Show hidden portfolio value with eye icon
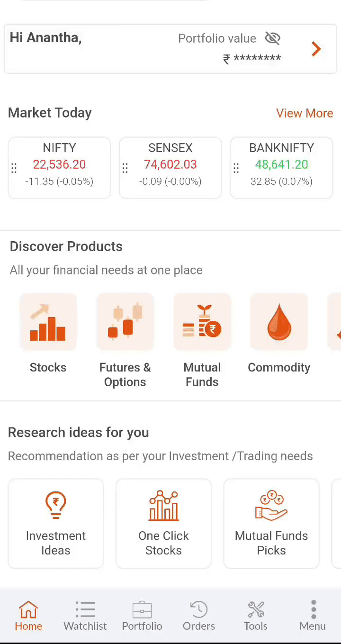 [x=273, y=38]
